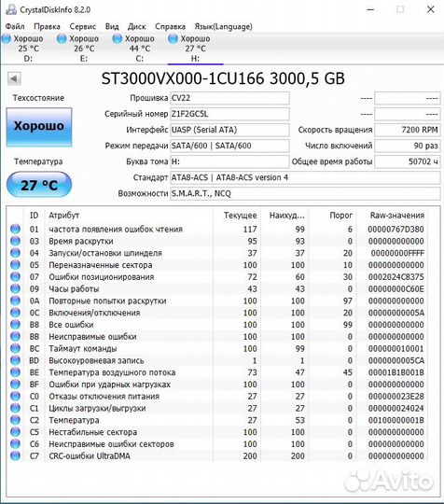
Task: Click status icon for Переназначенные сектора
Action: point(15,264)
